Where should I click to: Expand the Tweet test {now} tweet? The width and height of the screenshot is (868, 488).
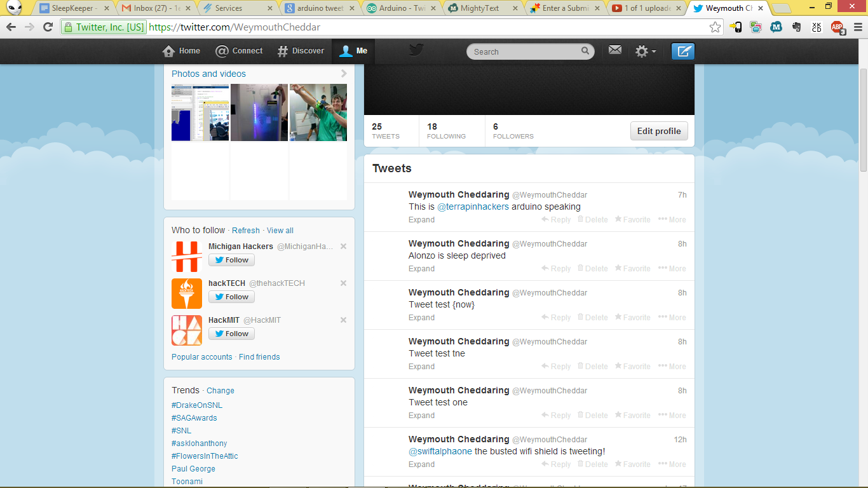point(421,318)
